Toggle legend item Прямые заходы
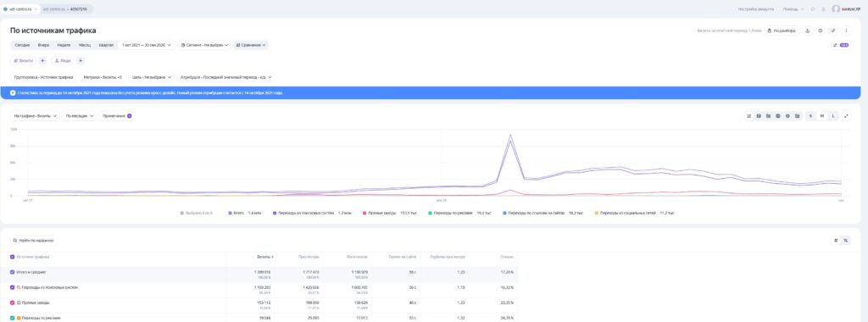 click(x=390, y=213)
